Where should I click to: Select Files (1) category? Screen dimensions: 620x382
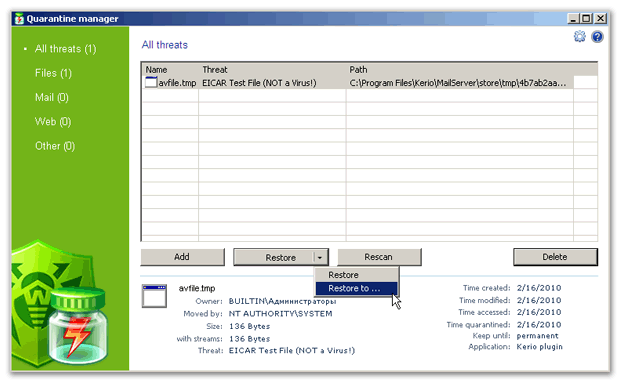(x=53, y=73)
